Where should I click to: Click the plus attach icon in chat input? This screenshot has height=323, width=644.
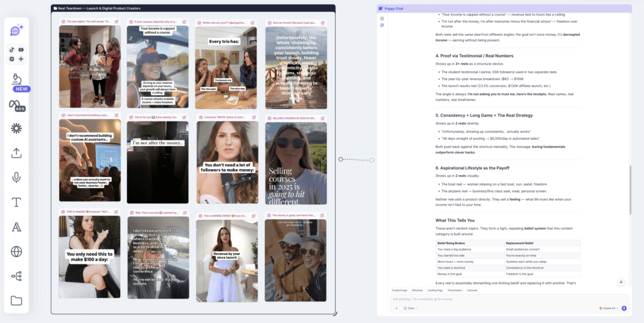point(396,309)
